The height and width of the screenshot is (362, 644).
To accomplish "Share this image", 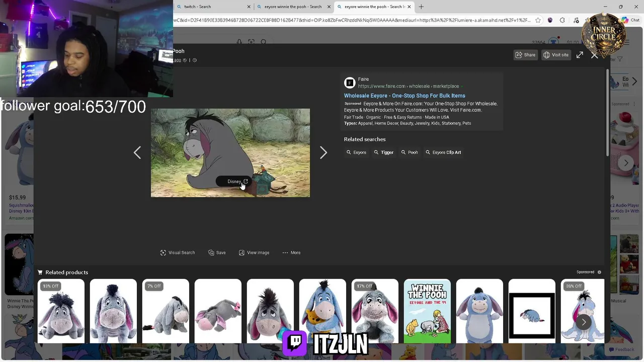I will coord(525,55).
